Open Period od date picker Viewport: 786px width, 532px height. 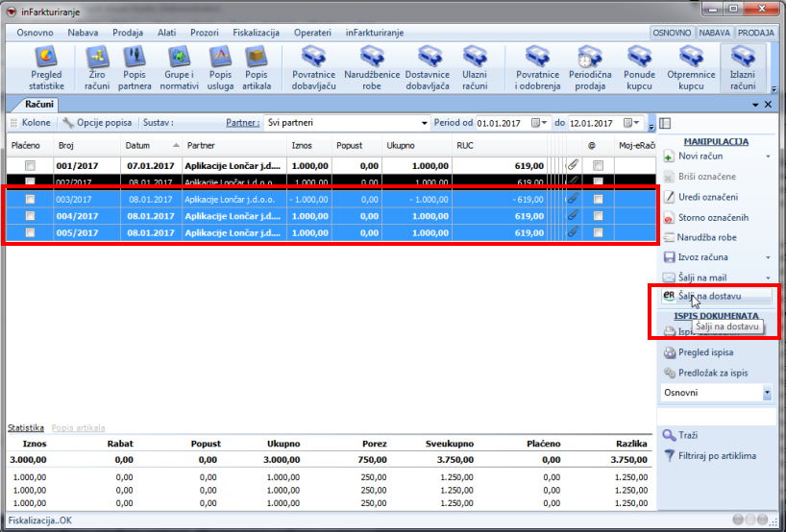[539, 123]
